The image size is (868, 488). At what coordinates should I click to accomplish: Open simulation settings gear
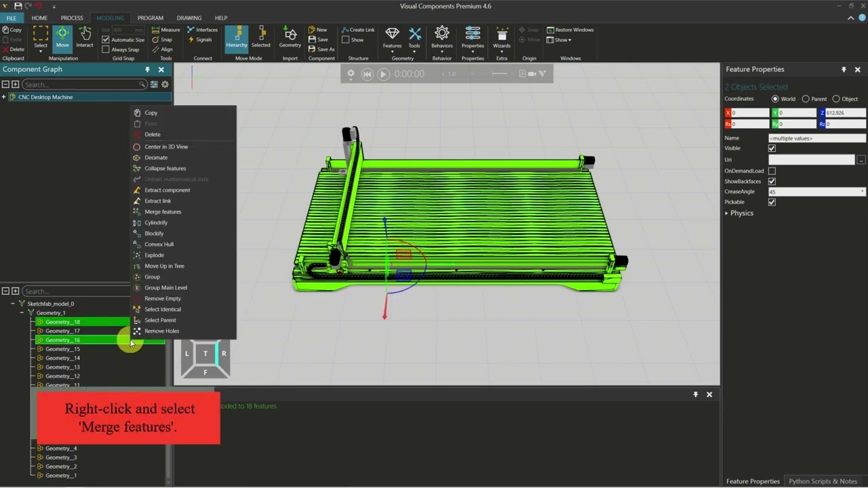coord(351,74)
